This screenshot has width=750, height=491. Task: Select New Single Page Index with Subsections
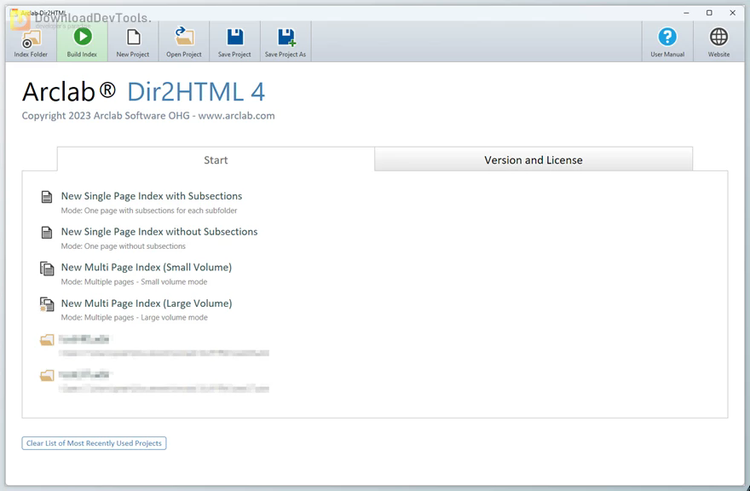pyautogui.click(x=152, y=196)
